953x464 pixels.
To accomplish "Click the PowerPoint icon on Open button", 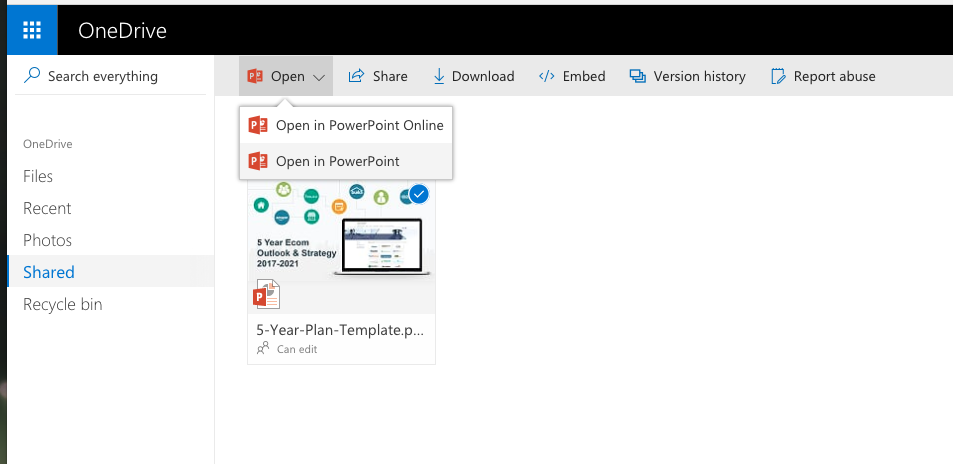I will (255, 76).
